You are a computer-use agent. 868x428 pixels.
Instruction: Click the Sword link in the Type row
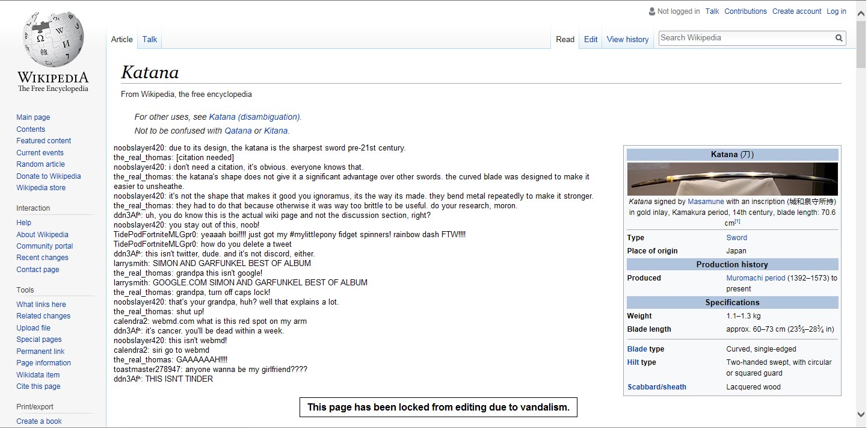[737, 238]
